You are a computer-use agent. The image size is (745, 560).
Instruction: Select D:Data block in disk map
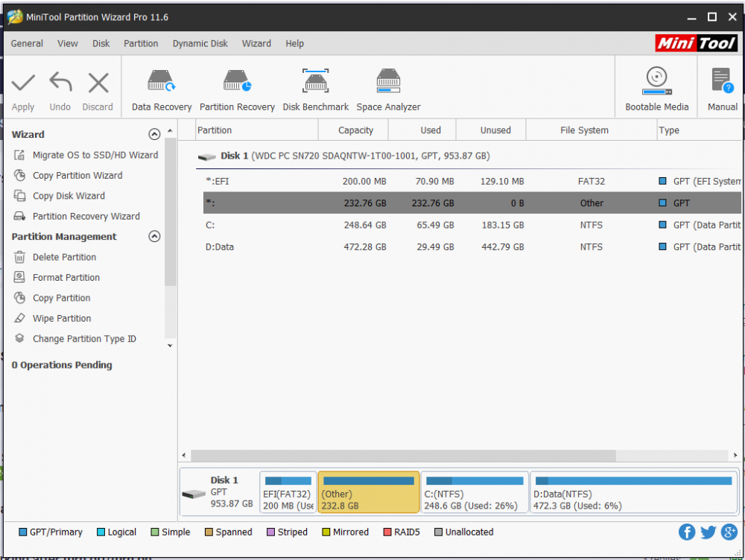pyautogui.click(x=633, y=493)
